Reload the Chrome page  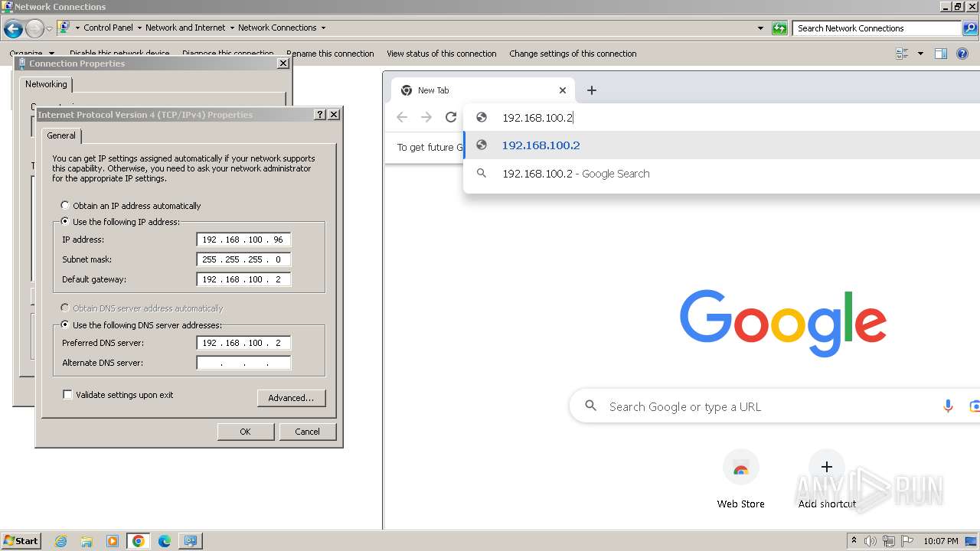451,117
